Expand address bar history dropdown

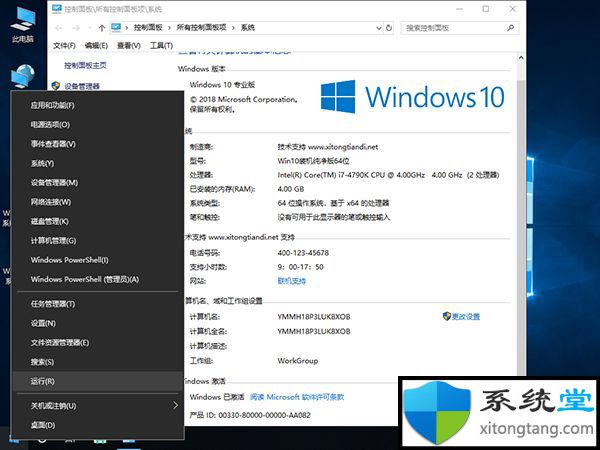tap(378, 28)
